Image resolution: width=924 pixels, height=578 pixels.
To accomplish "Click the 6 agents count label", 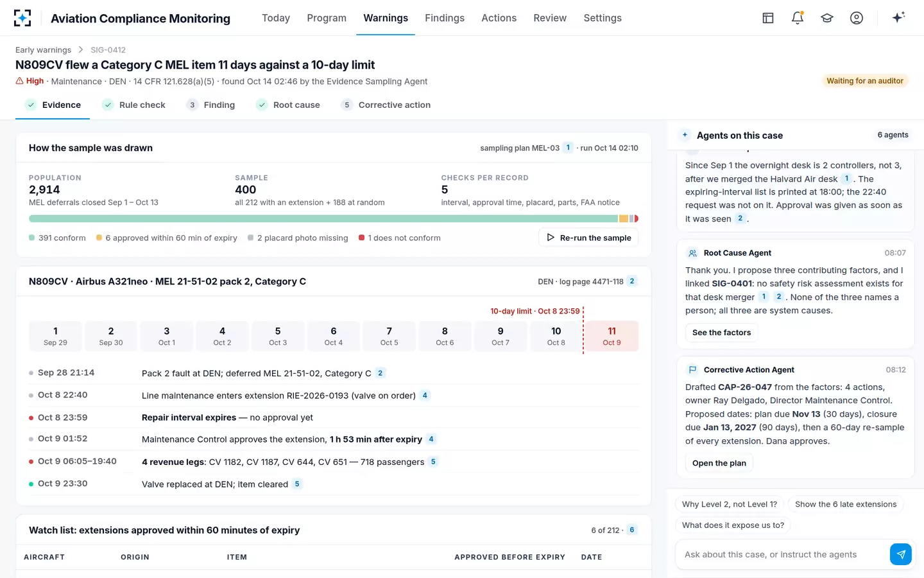I will click(x=893, y=135).
